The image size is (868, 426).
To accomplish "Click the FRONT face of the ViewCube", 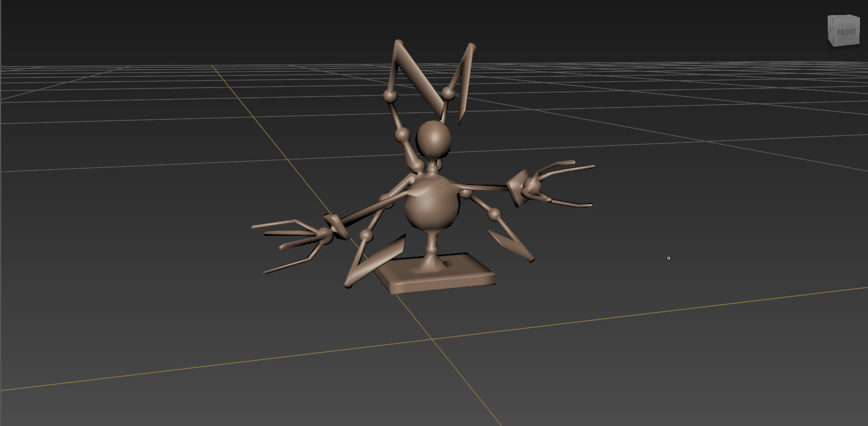I will (x=846, y=33).
